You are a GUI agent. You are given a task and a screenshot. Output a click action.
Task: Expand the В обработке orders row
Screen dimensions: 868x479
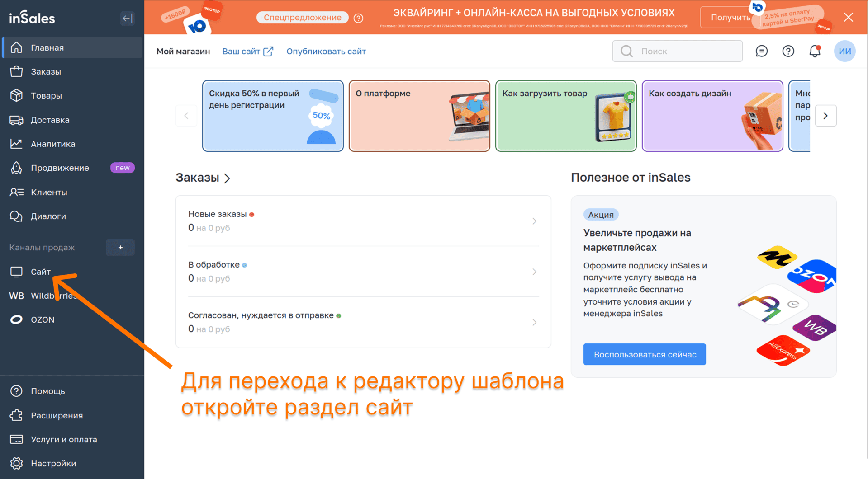(x=363, y=272)
